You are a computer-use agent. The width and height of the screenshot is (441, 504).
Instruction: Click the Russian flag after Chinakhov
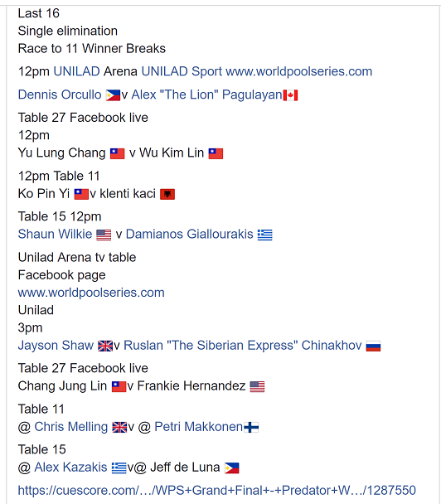tap(373, 346)
